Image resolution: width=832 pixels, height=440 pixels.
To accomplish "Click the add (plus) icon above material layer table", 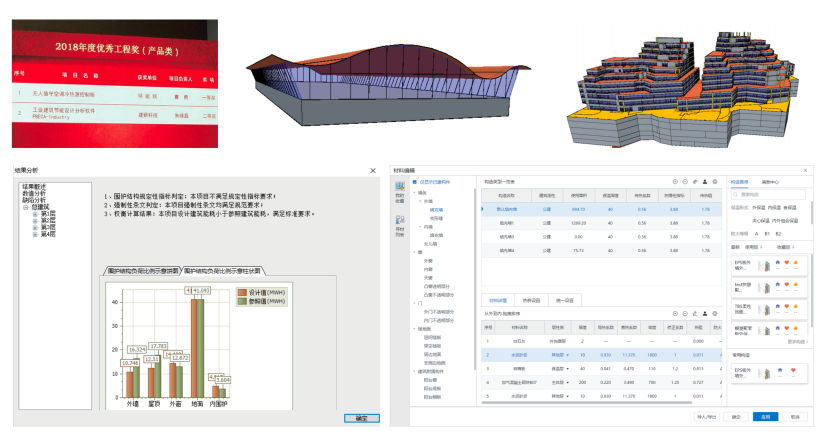I will [x=675, y=313].
